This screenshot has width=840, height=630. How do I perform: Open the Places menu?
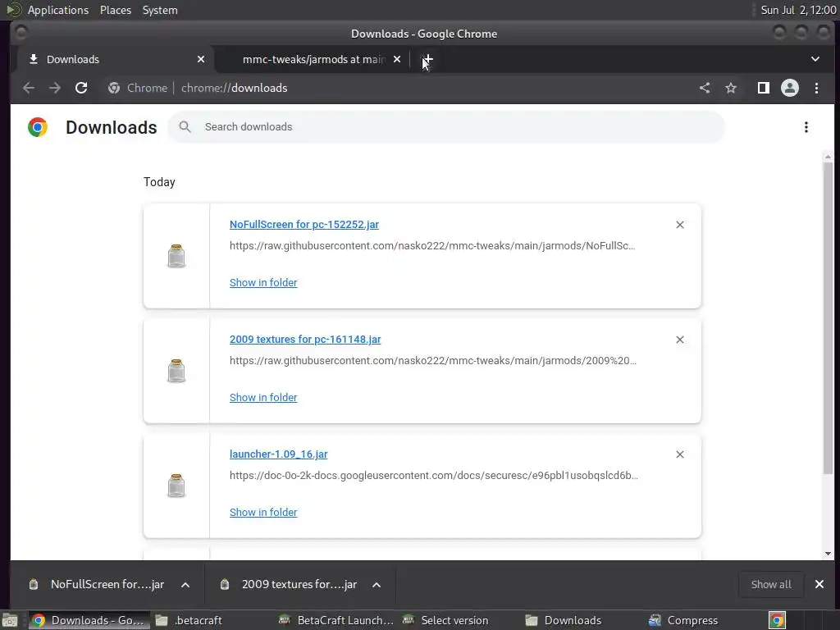[x=115, y=10]
